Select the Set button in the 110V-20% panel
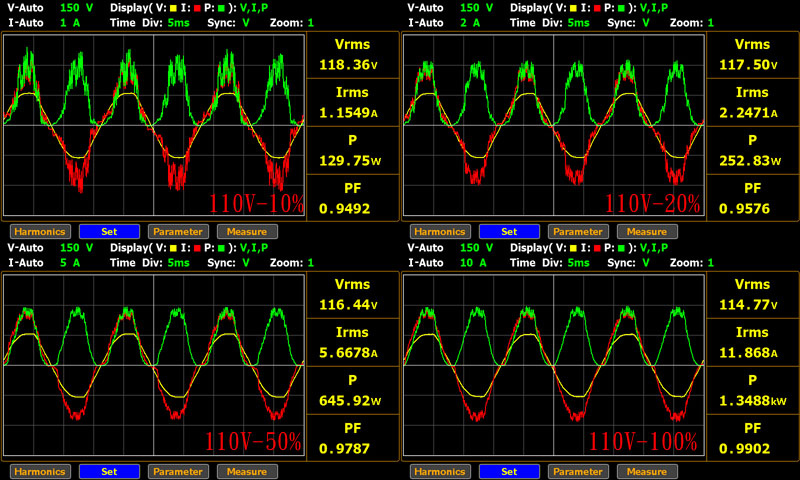The image size is (800, 480). pos(509,232)
